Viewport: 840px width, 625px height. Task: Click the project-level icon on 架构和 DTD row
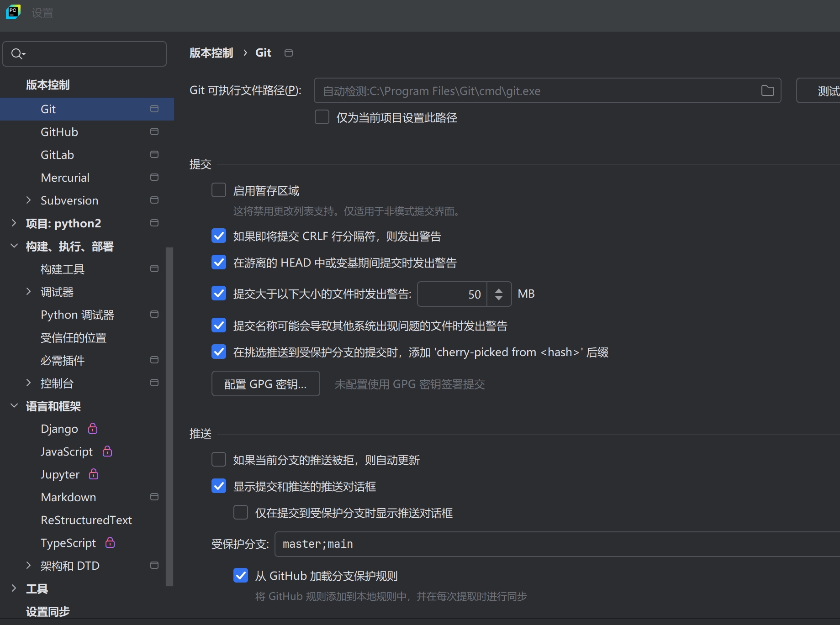[154, 565]
